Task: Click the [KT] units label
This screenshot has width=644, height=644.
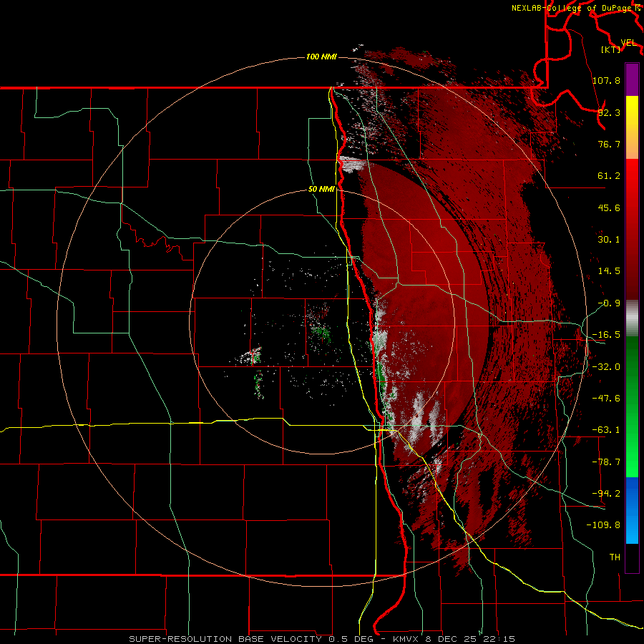Action: [x=611, y=49]
